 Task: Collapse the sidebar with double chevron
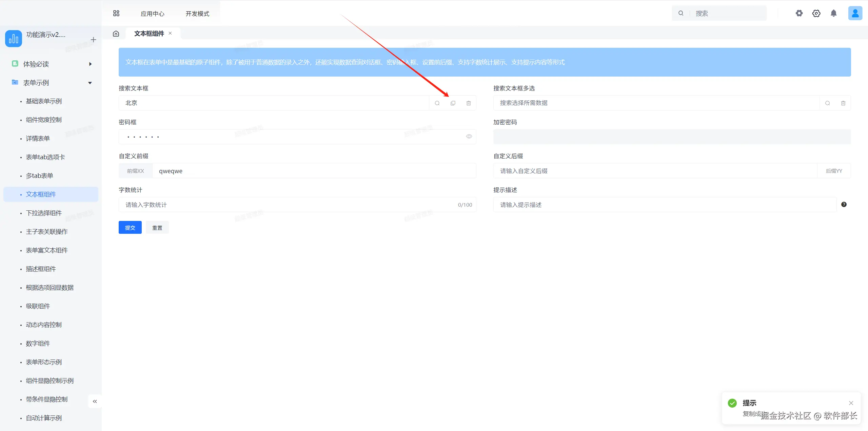tap(95, 401)
